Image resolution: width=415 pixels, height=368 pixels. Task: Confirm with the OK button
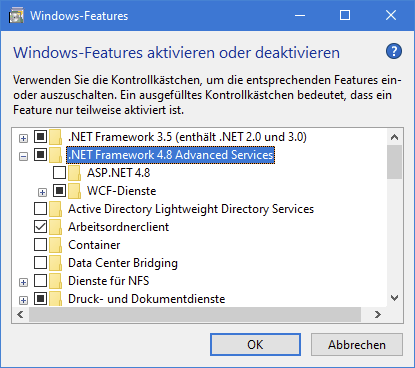(255, 345)
